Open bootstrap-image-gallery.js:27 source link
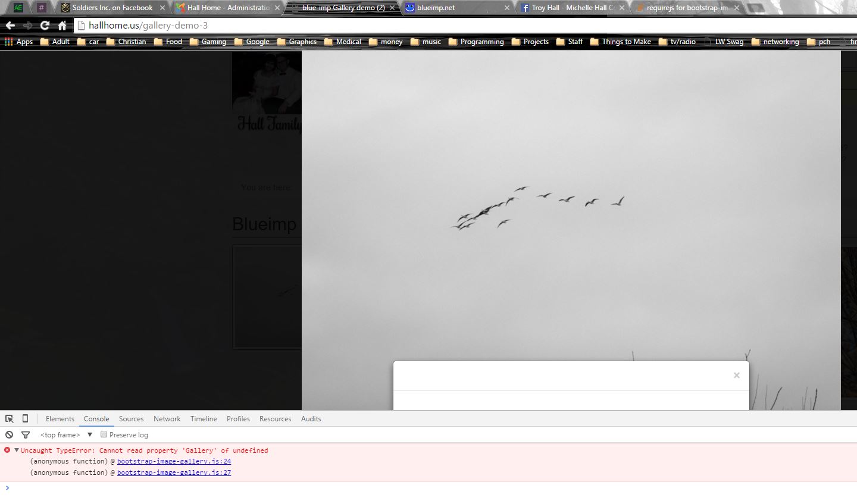857x504 pixels. (174, 472)
